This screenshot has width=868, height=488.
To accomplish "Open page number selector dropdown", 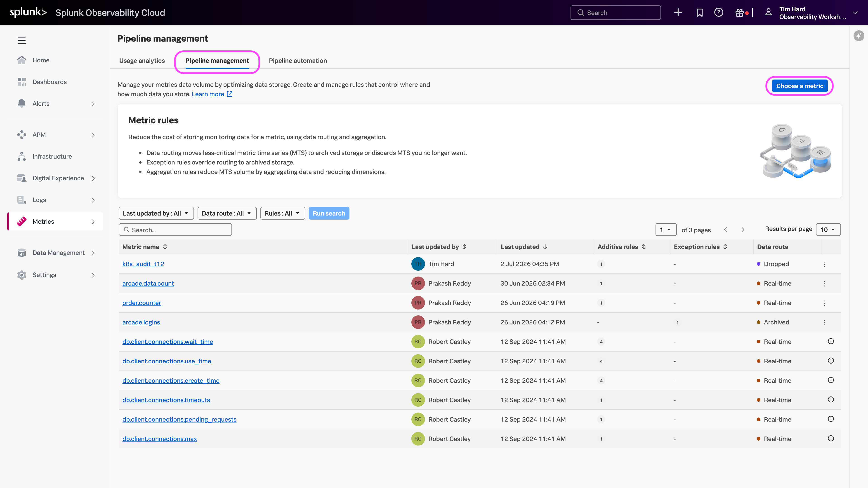I will [x=666, y=230].
